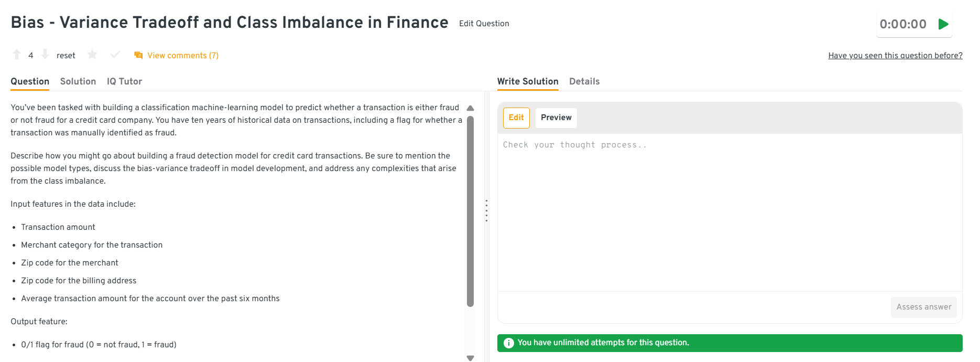Switch to the Solution tab
The height and width of the screenshot is (362, 980).
[x=78, y=81]
